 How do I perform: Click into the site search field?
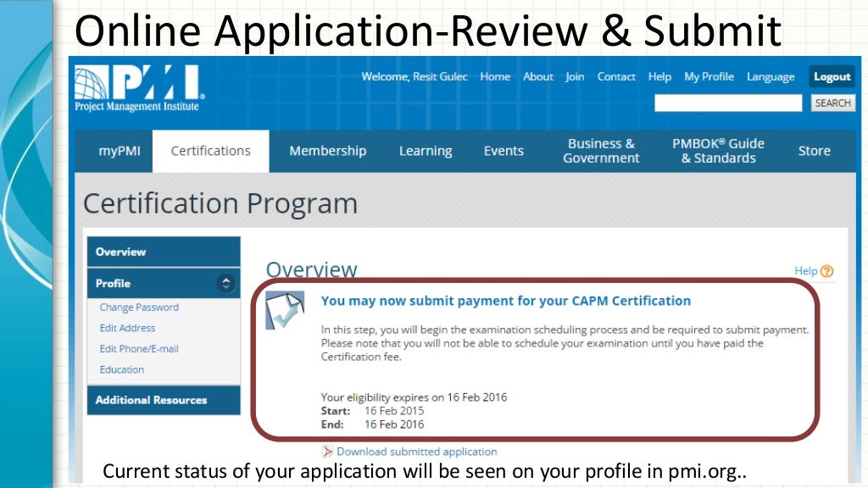click(728, 103)
